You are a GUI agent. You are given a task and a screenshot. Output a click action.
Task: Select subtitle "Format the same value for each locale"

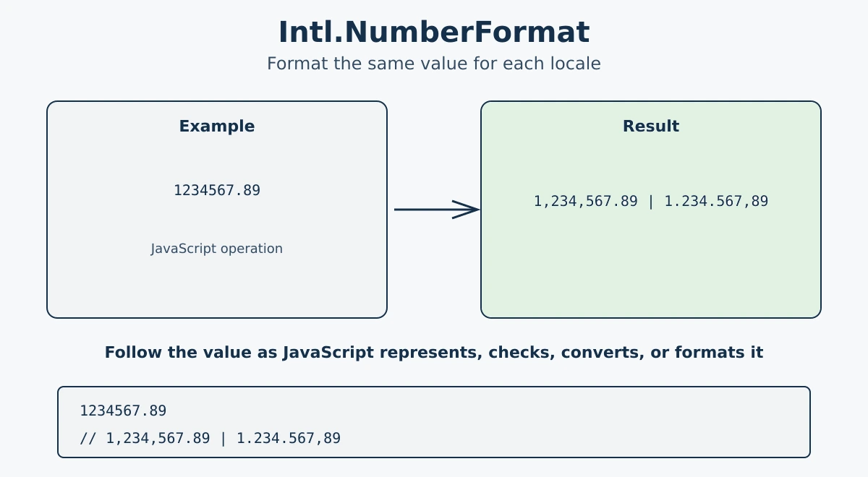tap(434, 64)
